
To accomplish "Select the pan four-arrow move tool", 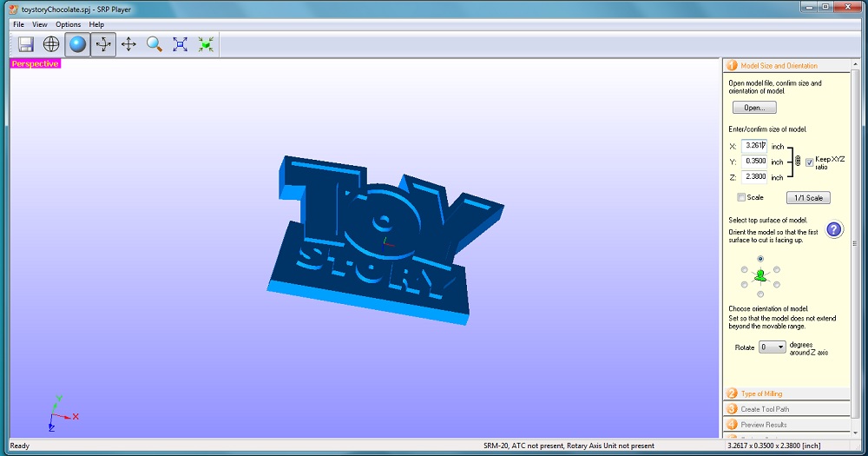I will (x=128, y=44).
